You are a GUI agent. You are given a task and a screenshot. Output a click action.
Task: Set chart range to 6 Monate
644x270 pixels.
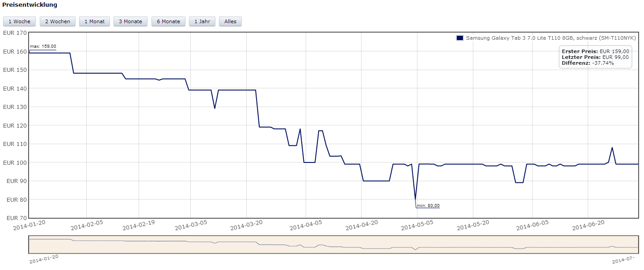[x=168, y=21]
